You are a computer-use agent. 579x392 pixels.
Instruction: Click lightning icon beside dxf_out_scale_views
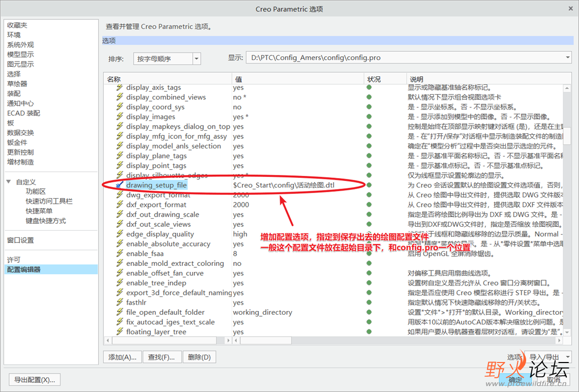[x=119, y=224]
